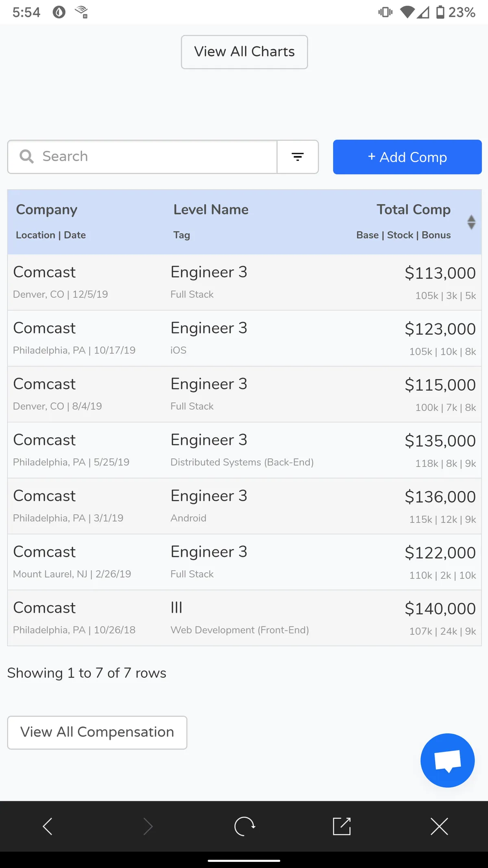Open page in external browser icon
The width and height of the screenshot is (488, 868).
[342, 826]
